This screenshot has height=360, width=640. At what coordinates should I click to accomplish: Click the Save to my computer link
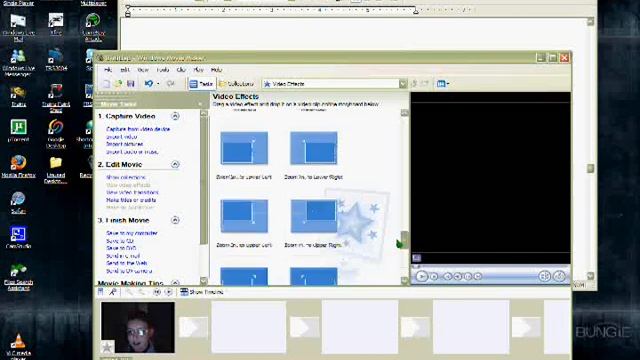click(x=131, y=233)
